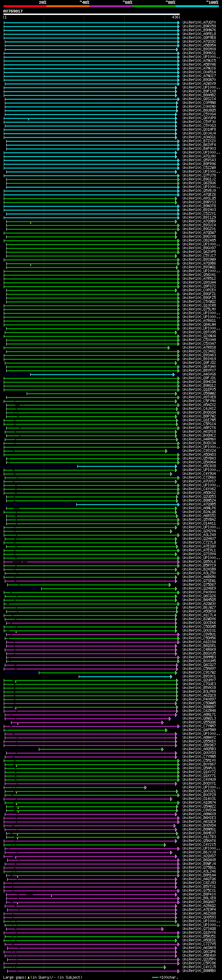Select the UniRef100_A9T0E8 label
This screenshot has height=980, width=222.
tap(199, 397)
